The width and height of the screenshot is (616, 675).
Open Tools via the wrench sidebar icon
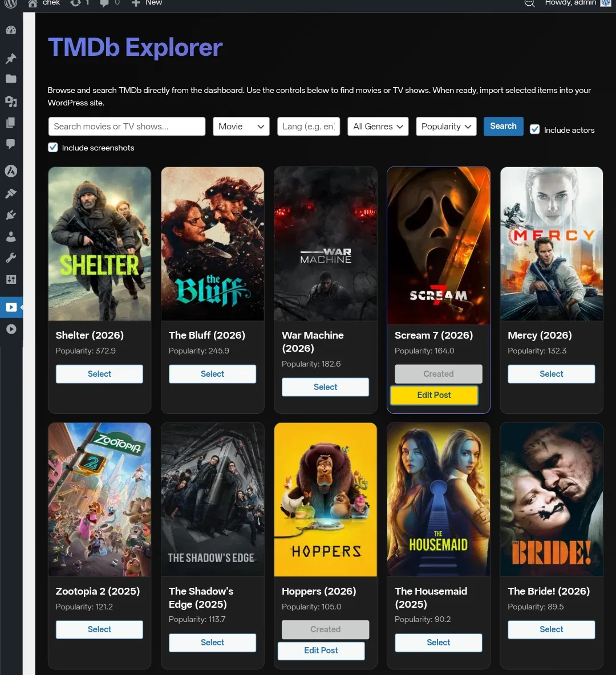(11, 257)
